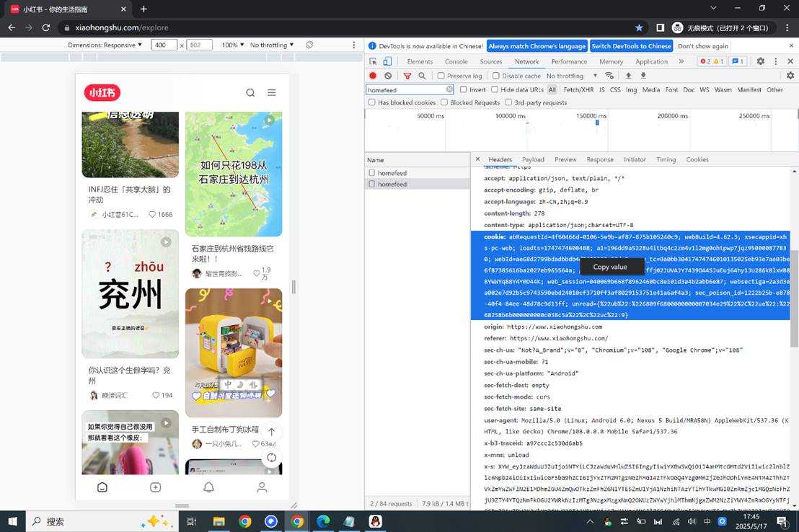Image resolution: width=799 pixels, height=532 pixels.
Task: Click the inspect element picker icon
Action: tap(373, 61)
